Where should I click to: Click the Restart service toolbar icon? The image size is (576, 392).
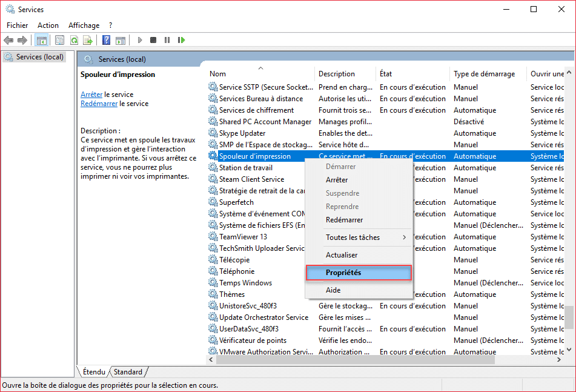click(181, 40)
